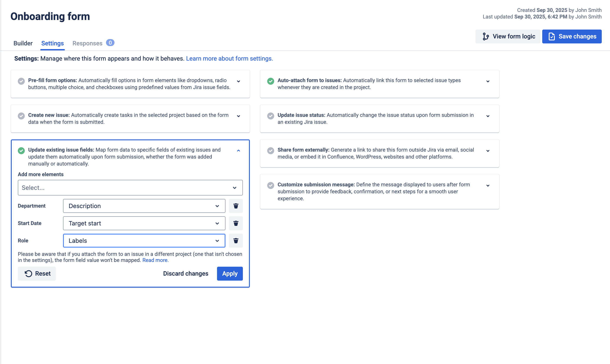Click the Responses count badge
Image resolution: width=610 pixels, height=364 pixels.
[110, 43]
